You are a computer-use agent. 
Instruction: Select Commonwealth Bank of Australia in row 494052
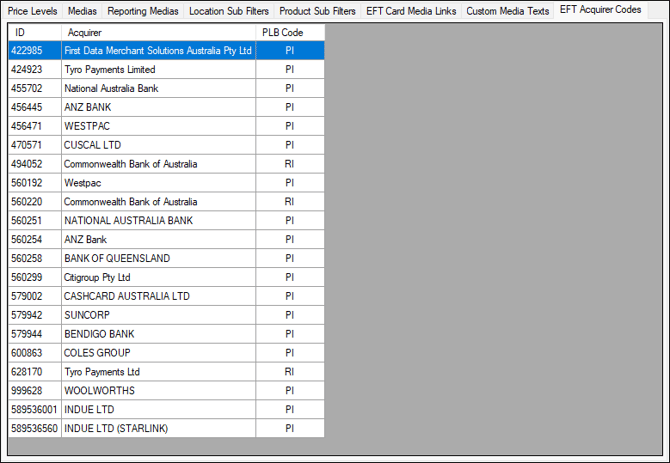click(159, 164)
